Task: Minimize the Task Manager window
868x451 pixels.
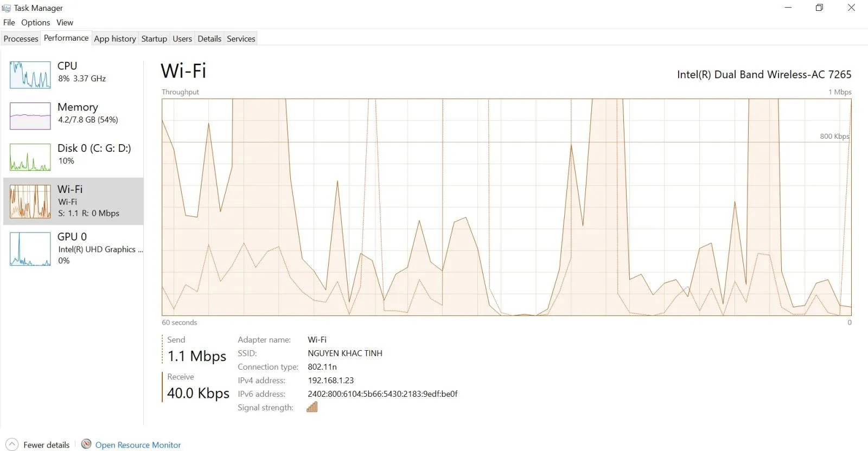Action: (x=788, y=8)
